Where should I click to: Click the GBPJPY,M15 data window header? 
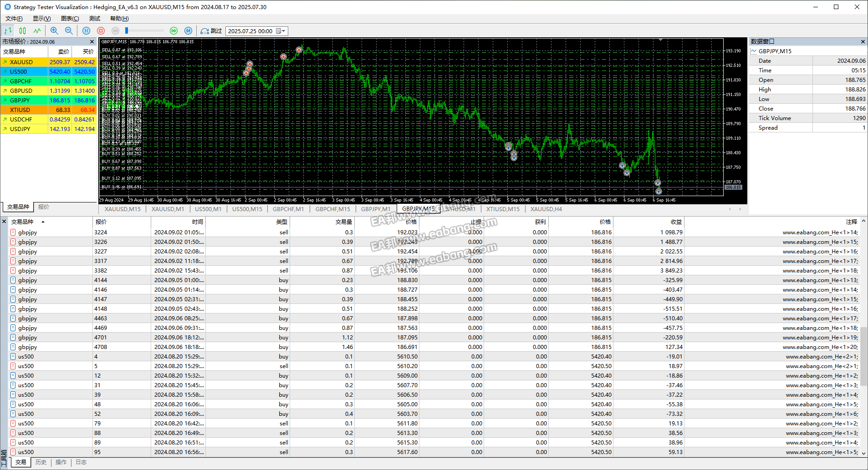point(808,51)
